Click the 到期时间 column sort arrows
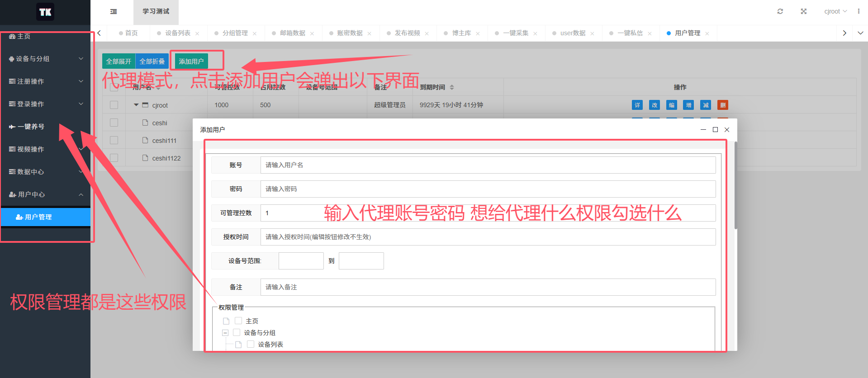The width and height of the screenshot is (868, 378). 452,87
